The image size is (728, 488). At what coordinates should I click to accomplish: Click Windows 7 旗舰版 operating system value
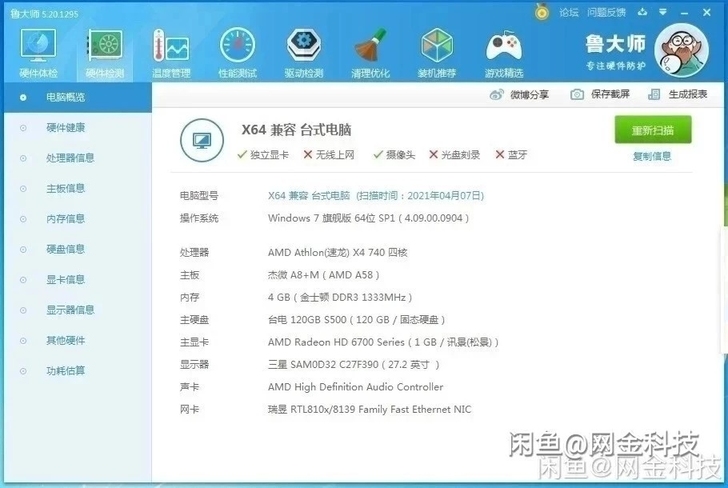point(368,218)
